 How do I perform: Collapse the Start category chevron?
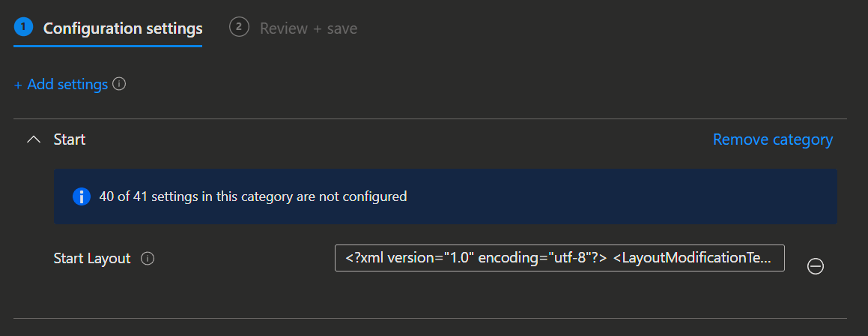point(34,139)
